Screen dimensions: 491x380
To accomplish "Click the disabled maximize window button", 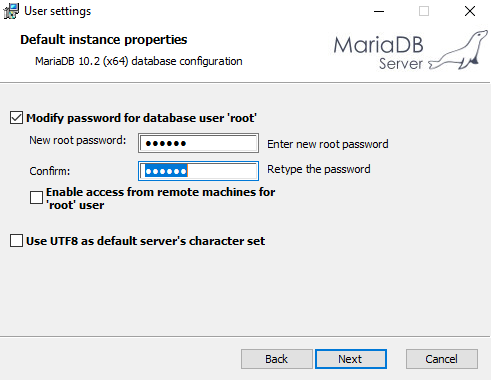I will (424, 11).
